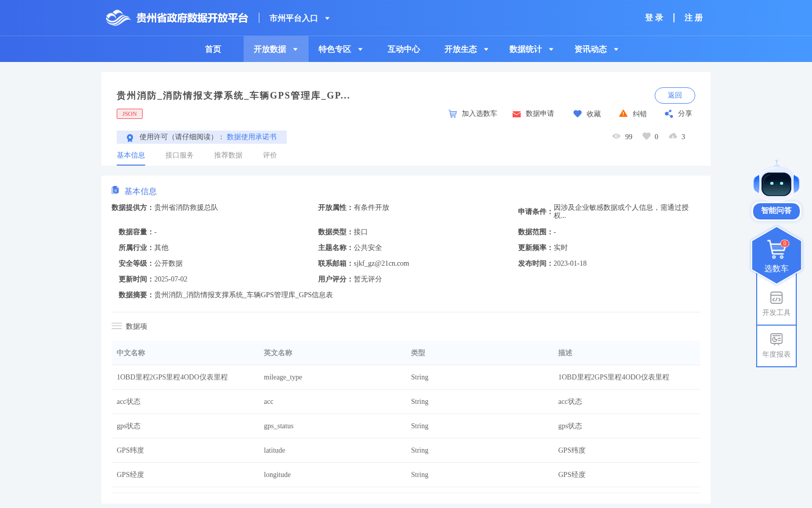Open the 选数车 cart hexagon widget
Screen dimensions: 812x508
(x=776, y=256)
